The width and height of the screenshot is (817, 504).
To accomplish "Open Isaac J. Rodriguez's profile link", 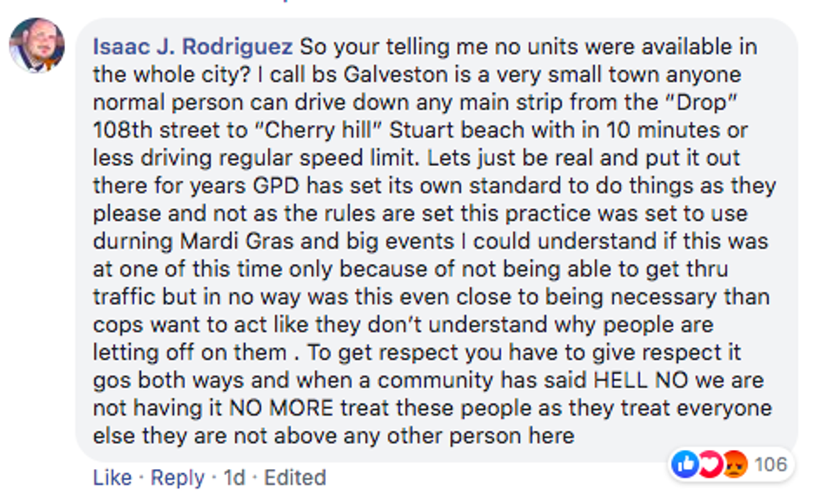I will (x=193, y=46).
